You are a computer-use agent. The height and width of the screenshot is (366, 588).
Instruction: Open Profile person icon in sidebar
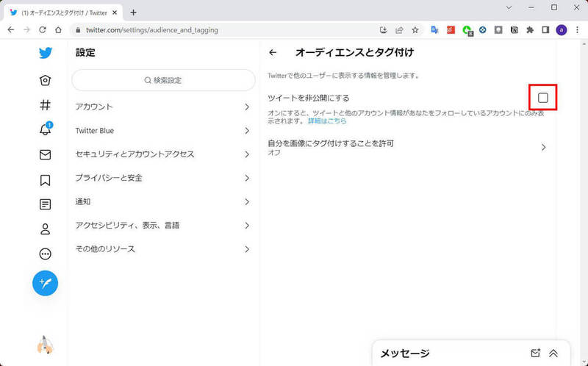coord(46,229)
